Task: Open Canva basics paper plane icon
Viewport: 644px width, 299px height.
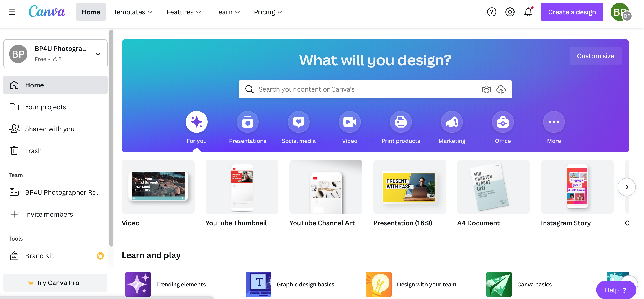Action: 499,284
